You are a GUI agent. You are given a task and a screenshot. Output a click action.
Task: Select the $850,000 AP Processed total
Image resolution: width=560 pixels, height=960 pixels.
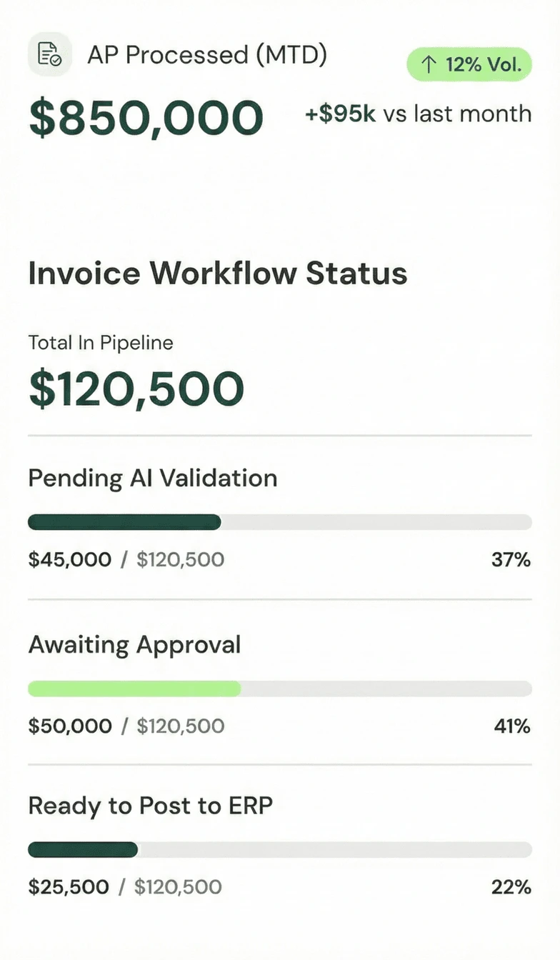pos(146,117)
